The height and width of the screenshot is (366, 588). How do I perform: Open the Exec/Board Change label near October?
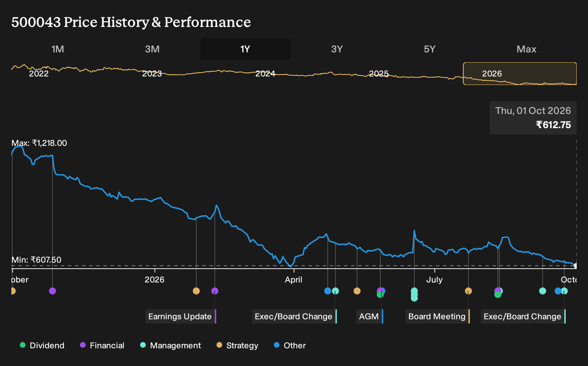(x=523, y=316)
